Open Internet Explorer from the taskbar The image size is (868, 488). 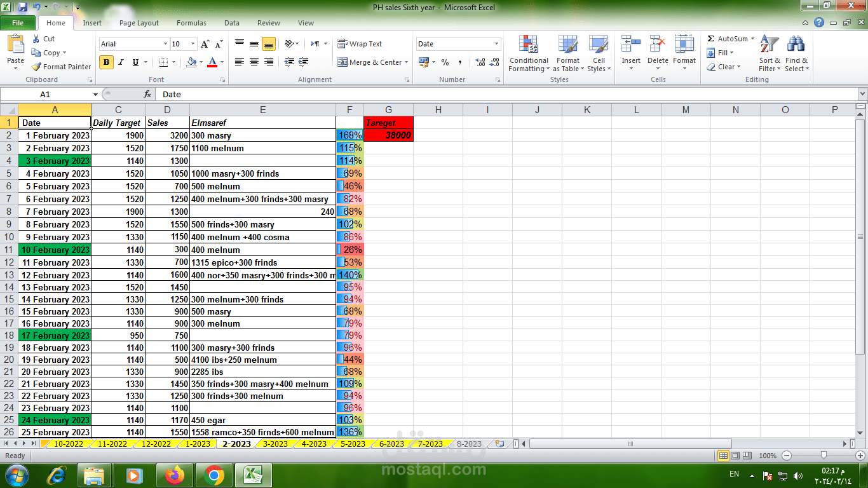(x=56, y=475)
